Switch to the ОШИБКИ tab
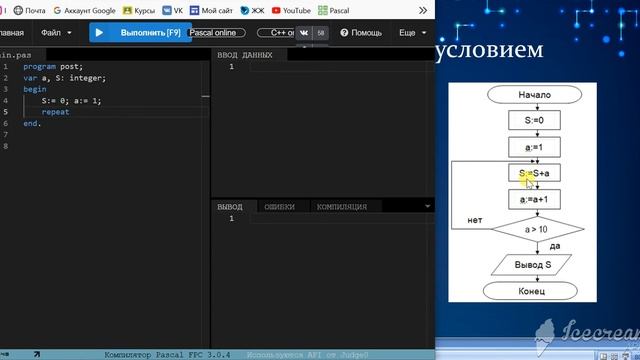 [280, 207]
